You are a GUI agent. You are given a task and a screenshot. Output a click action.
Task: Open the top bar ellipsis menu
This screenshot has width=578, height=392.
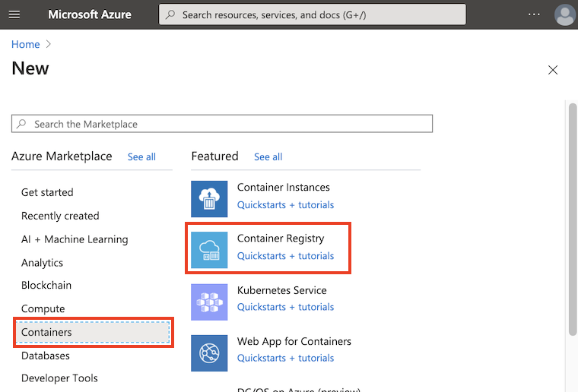point(534,14)
